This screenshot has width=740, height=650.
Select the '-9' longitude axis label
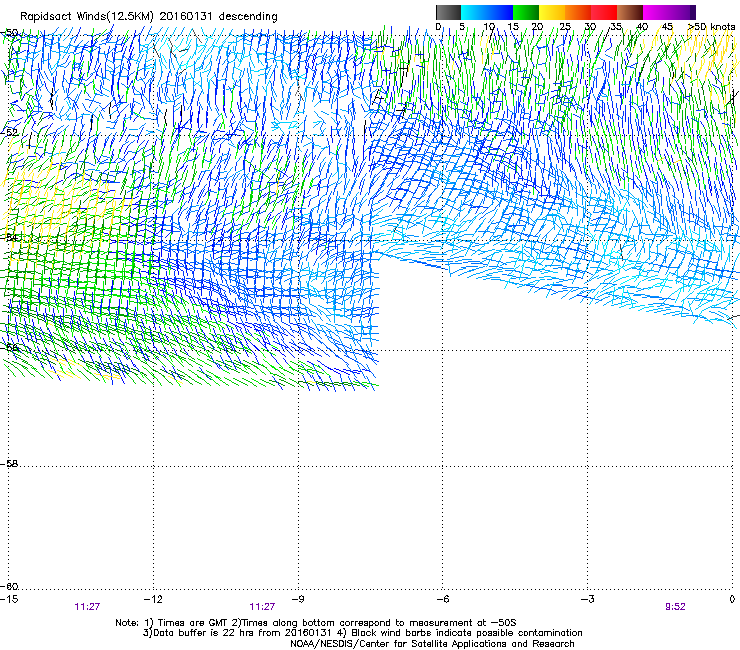pyautogui.click(x=298, y=599)
